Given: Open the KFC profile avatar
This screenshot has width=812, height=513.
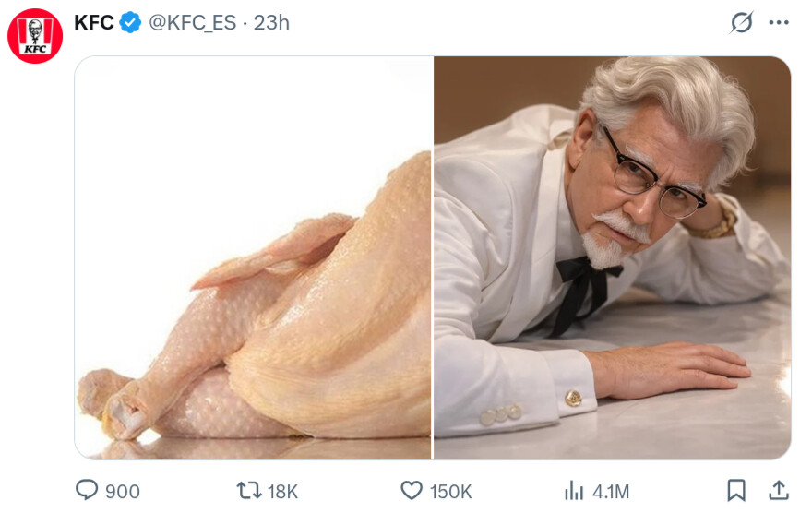Looking at the screenshot, I should pos(35,36).
